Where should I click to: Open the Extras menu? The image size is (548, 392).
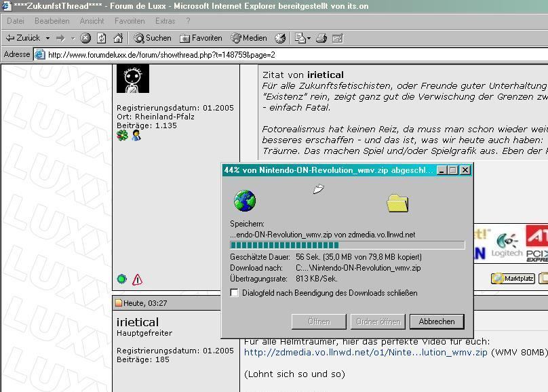165,21
